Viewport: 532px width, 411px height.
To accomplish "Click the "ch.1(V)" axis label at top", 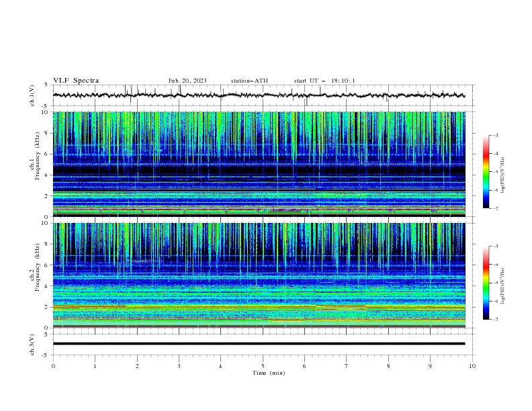I will coord(32,95).
